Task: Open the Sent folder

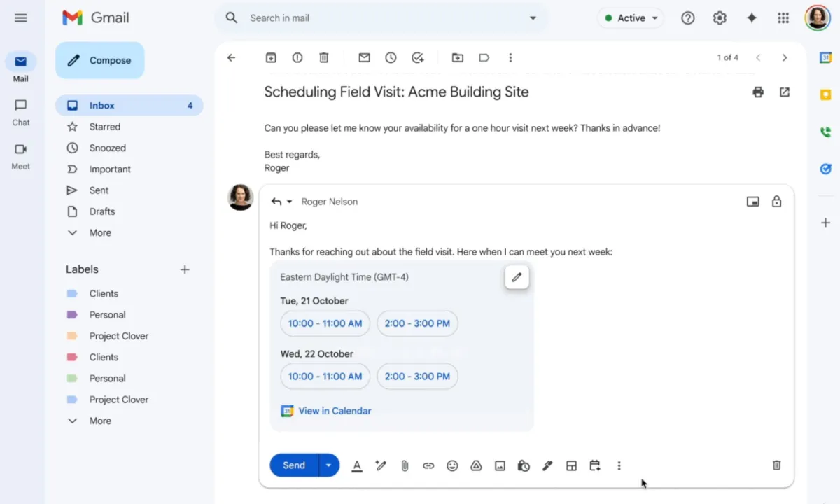Action: [x=99, y=190]
